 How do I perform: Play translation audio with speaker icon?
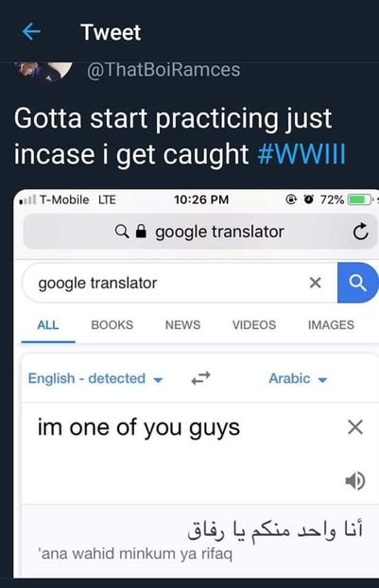(354, 481)
